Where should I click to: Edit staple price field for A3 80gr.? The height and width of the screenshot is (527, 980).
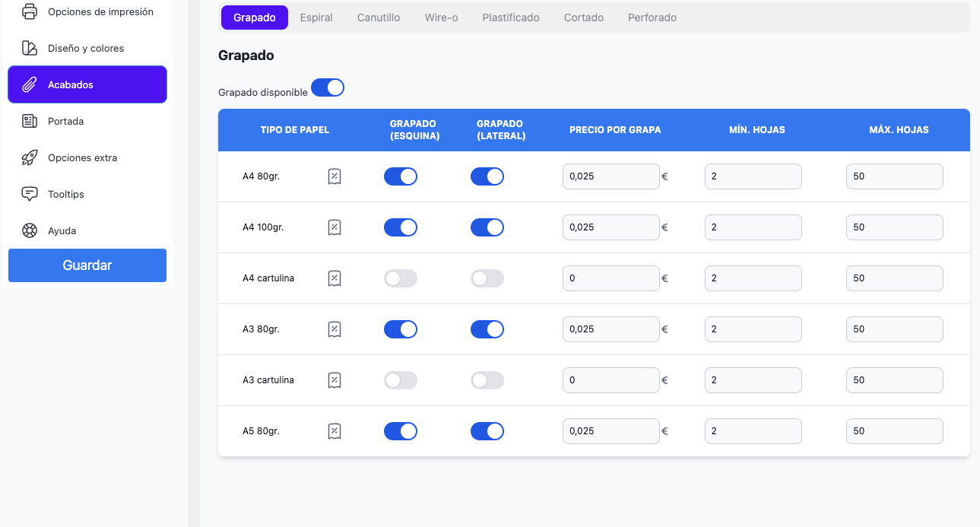point(611,329)
